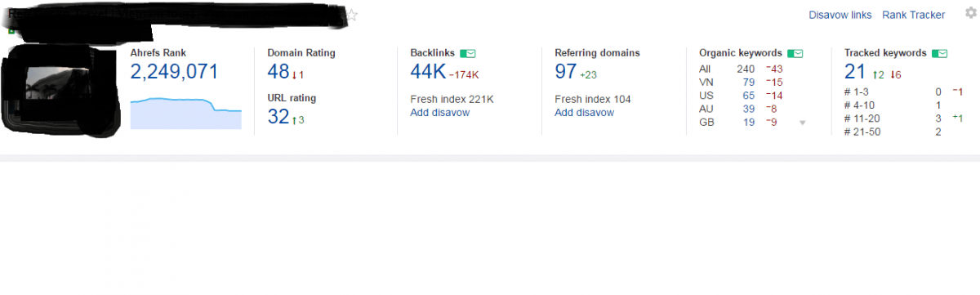Screen dimensions: 980x295
Task: Click Add disavow under Backlinks
Action: [x=439, y=113]
